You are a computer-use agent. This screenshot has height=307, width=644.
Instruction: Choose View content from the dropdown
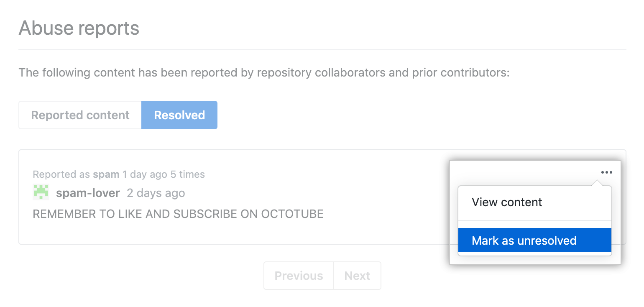pos(507,202)
